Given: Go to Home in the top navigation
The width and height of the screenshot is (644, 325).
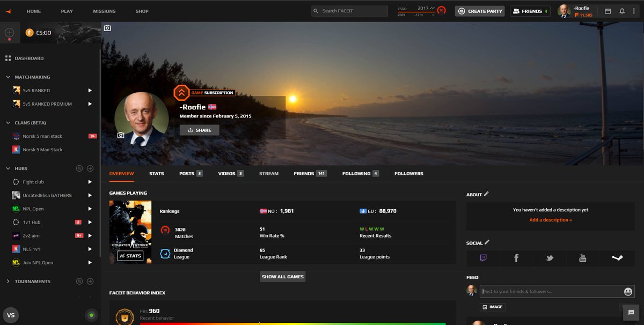Looking at the screenshot, I should click(34, 11).
